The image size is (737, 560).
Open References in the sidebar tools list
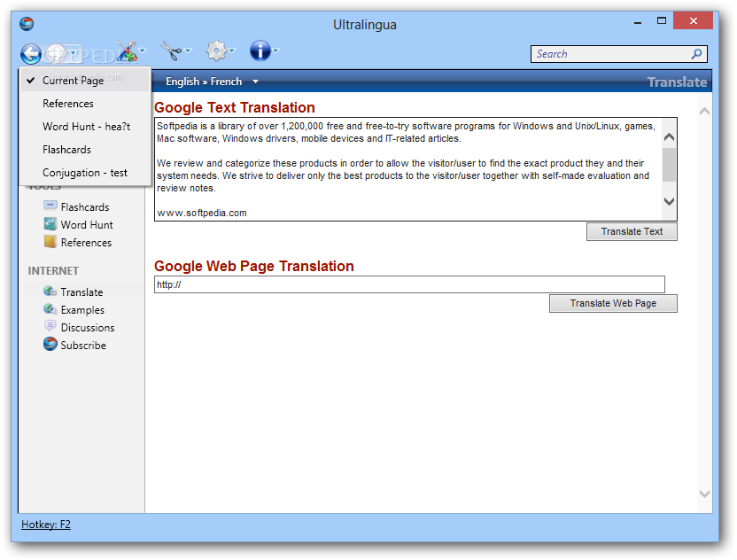(x=86, y=243)
